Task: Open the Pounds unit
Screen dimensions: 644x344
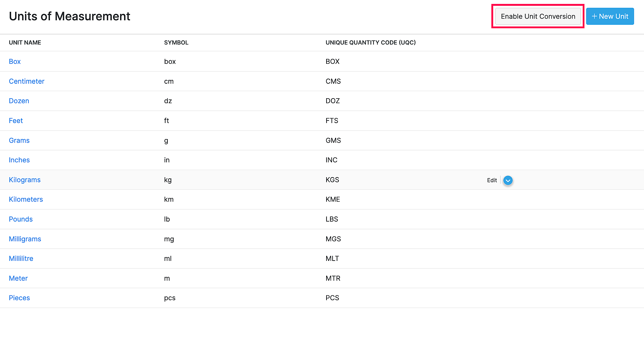Action: click(x=21, y=219)
